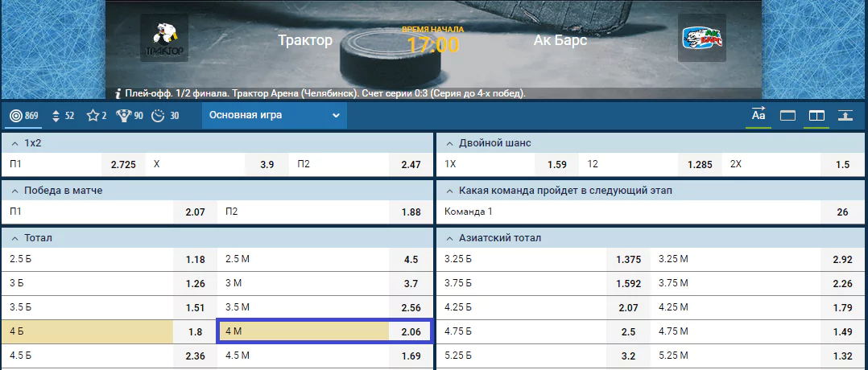Collapse Какая команда пройдет в следующий этап

[449, 191]
